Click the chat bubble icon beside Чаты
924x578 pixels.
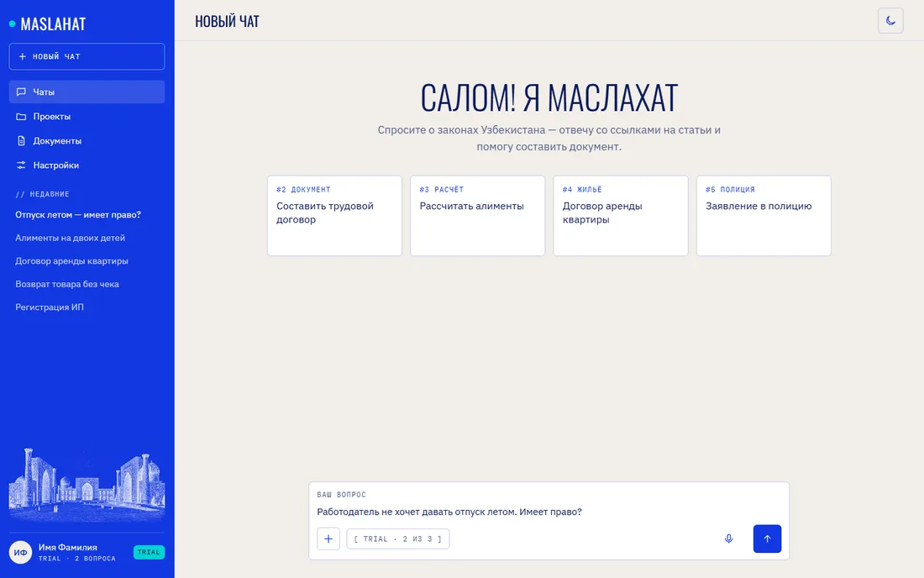point(21,92)
